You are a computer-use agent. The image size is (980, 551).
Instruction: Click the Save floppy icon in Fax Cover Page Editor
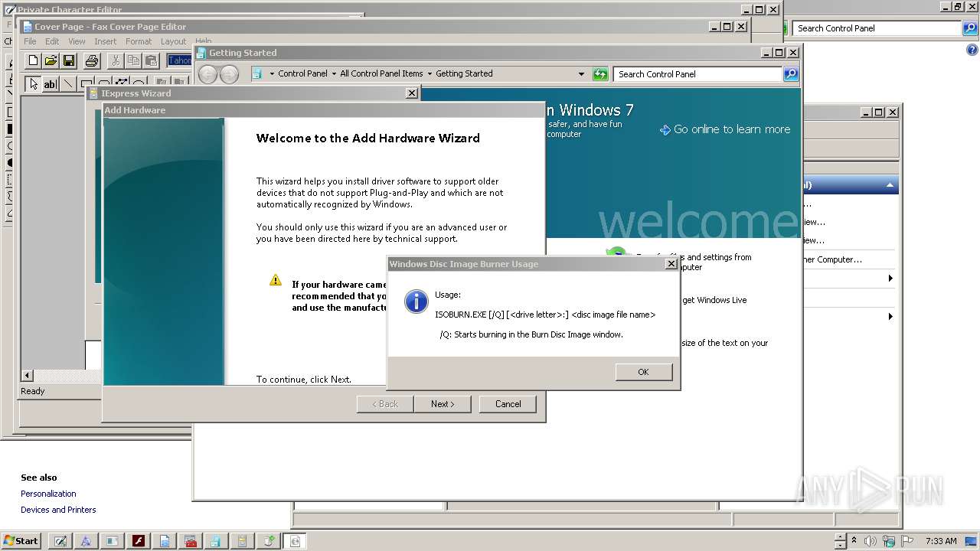(x=68, y=60)
